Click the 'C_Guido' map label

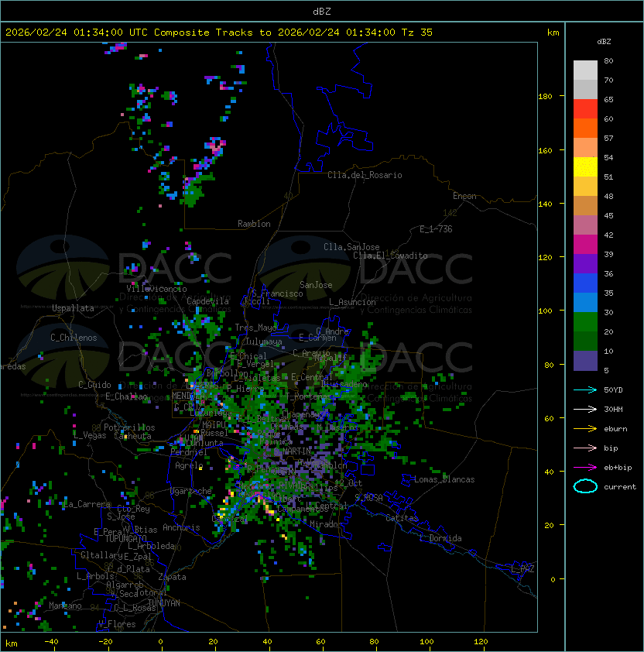[x=94, y=385]
